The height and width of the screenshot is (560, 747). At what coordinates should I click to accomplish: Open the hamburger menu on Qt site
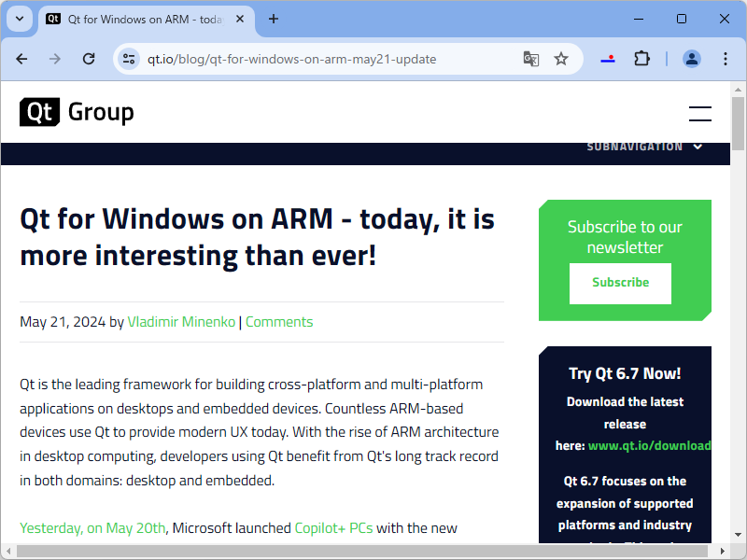coord(699,114)
